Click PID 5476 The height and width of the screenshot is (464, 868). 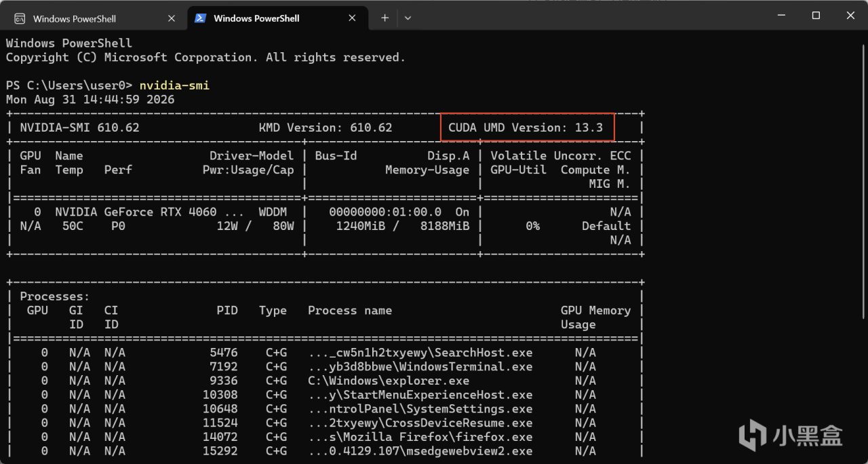coord(224,353)
